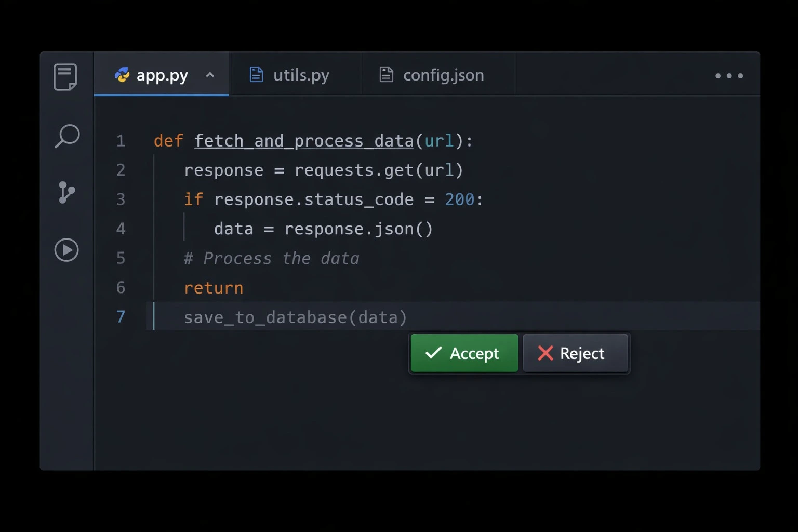The width and height of the screenshot is (798, 532).
Task: Switch to the app.py tab
Action: click(161, 74)
